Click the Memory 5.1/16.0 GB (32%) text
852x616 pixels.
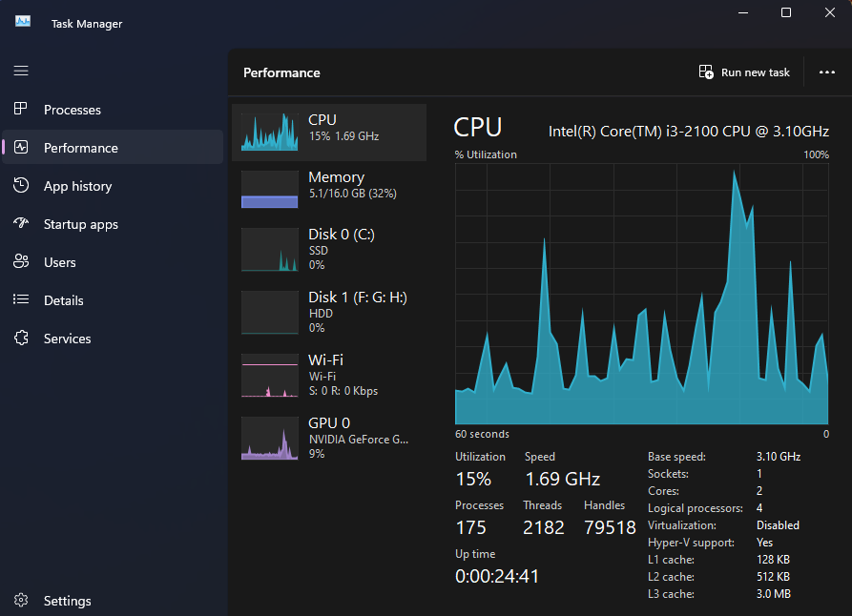coord(353,194)
